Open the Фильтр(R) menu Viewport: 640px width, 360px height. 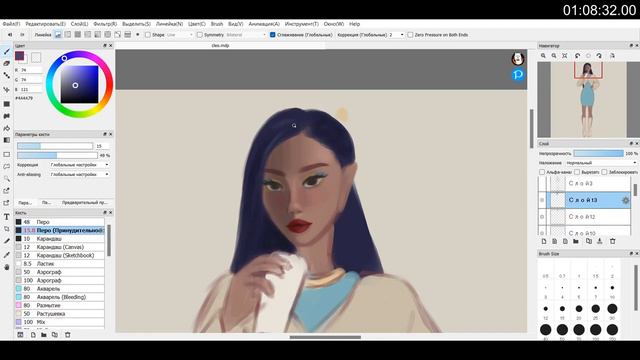[105, 24]
